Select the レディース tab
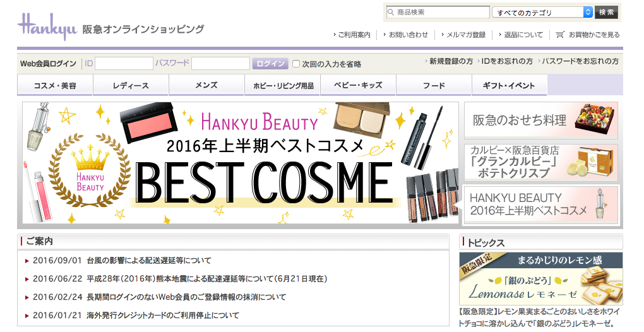Image resolution: width=644 pixels, height=332 pixels. [x=131, y=85]
